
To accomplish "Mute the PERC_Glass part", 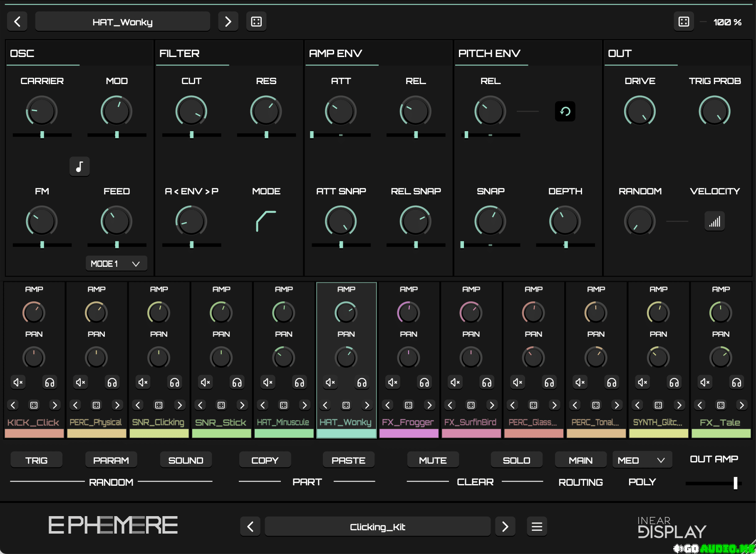I will (518, 382).
